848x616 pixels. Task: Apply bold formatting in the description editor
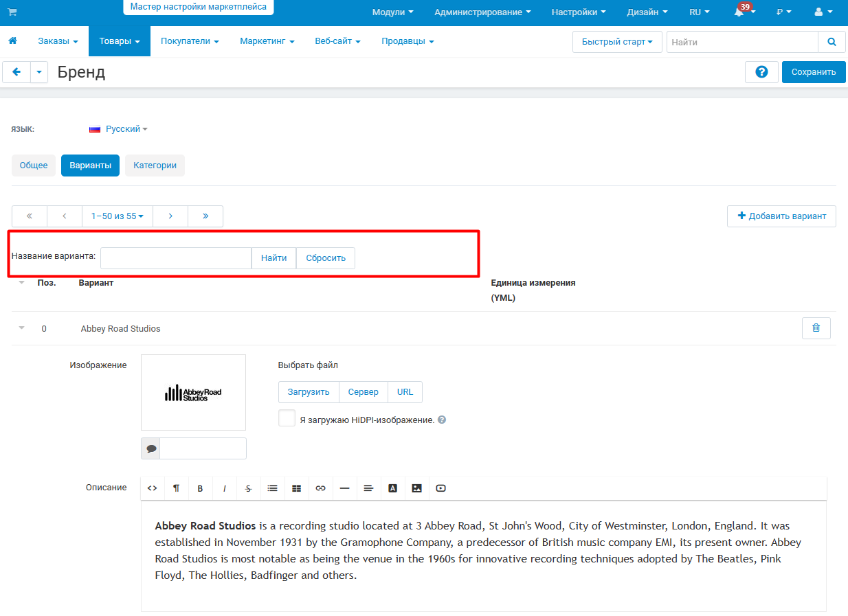(x=201, y=488)
